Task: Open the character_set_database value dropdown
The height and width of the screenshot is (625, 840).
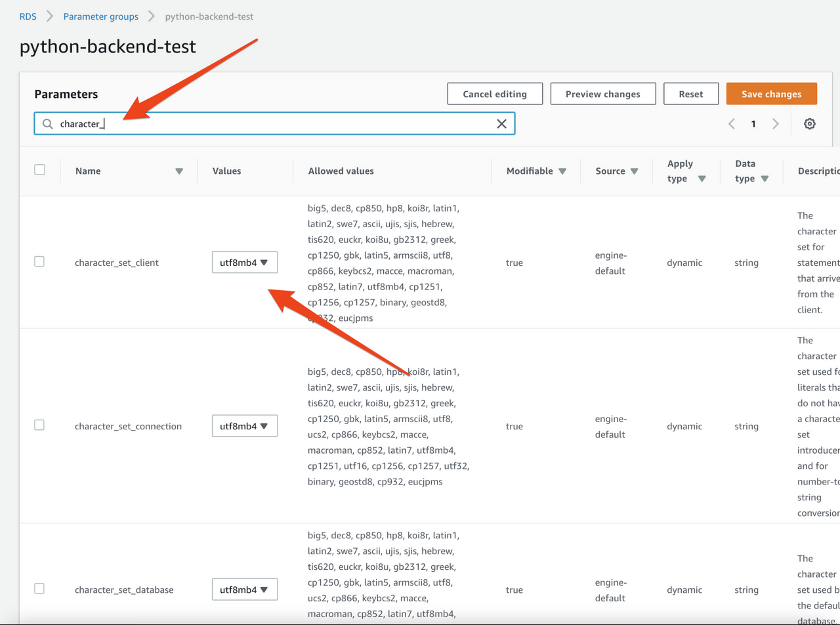Action: coord(245,589)
